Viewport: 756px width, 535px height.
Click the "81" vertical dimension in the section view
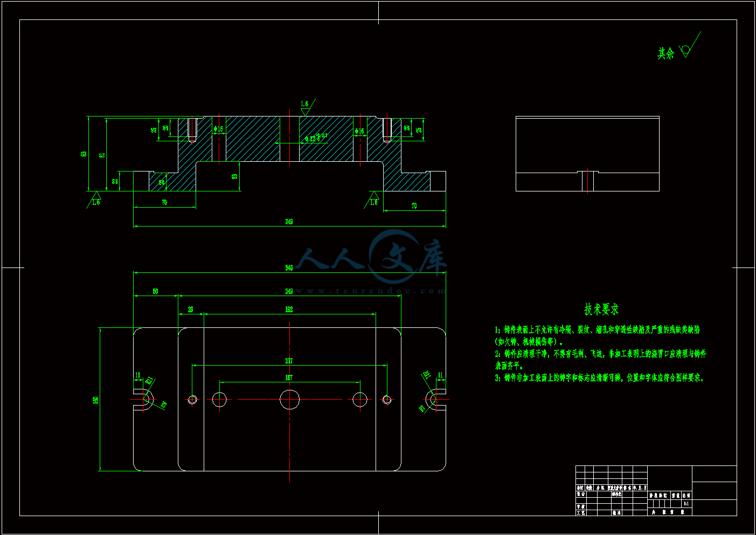[102, 155]
